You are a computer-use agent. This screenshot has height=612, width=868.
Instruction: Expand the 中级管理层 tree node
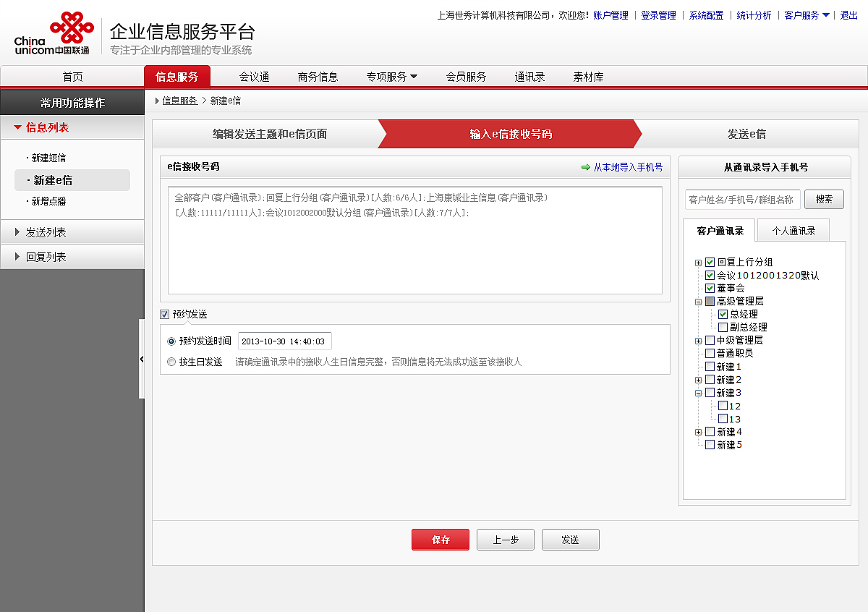point(697,340)
